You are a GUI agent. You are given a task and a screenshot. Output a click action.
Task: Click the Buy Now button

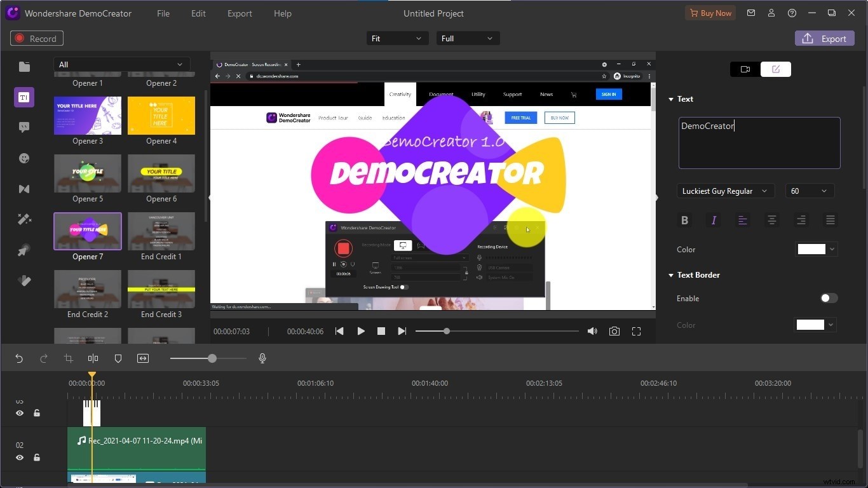tap(710, 13)
